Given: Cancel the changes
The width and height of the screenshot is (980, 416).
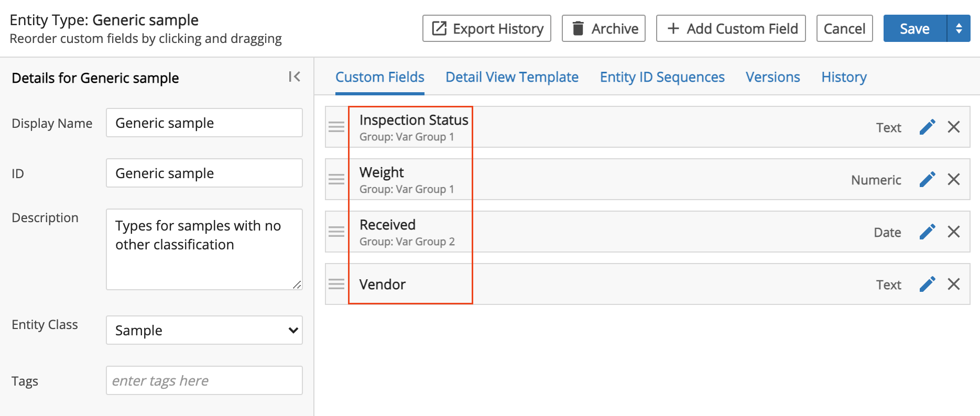Looking at the screenshot, I should 845,28.
